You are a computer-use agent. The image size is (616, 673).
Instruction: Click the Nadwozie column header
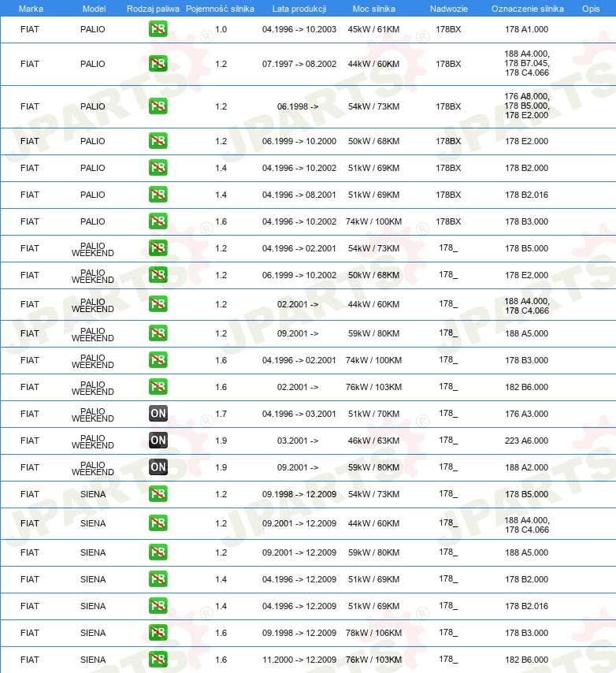coord(449,9)
